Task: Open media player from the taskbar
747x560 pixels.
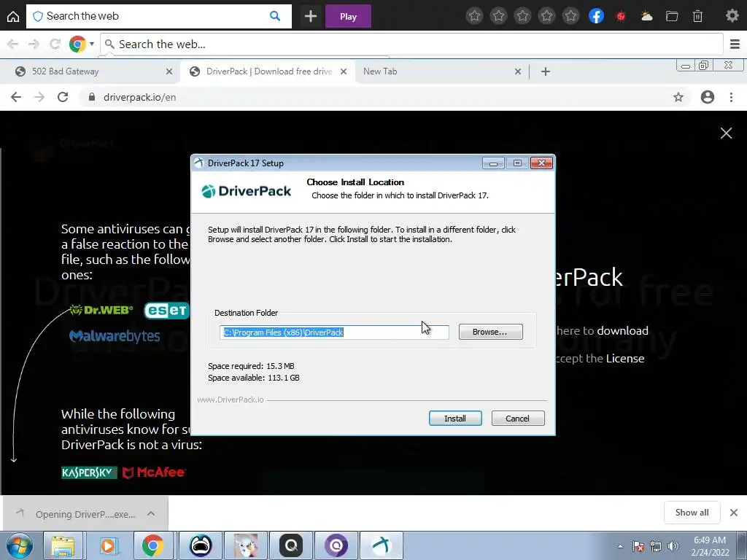Action: tap(108, 545)
